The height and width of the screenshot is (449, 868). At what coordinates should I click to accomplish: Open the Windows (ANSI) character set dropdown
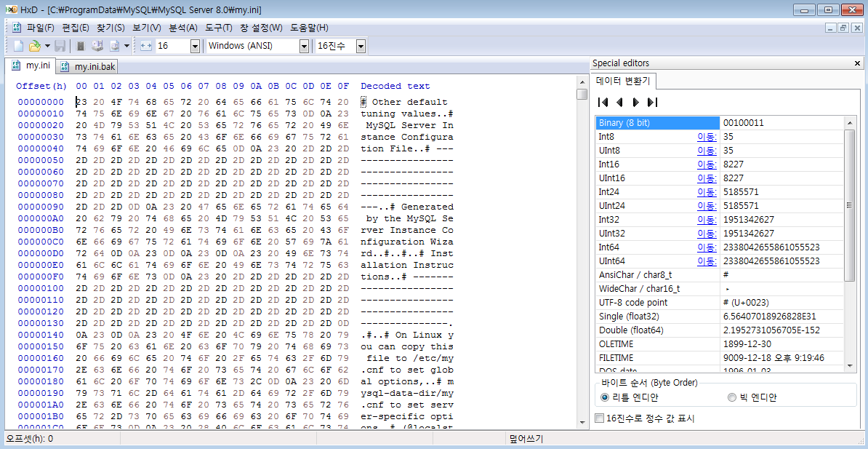[x=304, y=47]
